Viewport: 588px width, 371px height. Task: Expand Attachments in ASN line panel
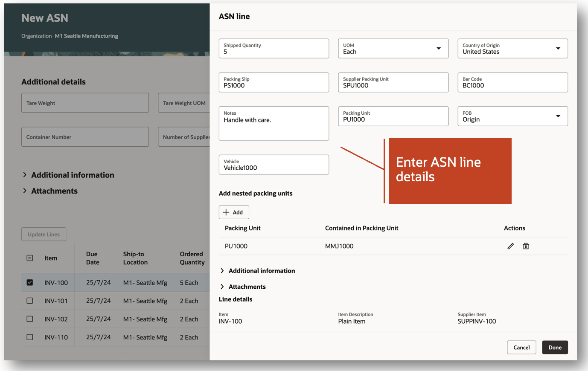tap(243, 287)
